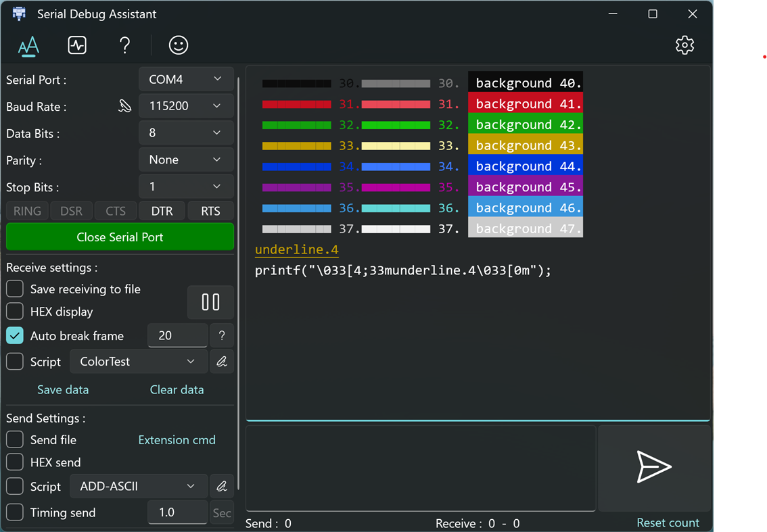Open the Baud Rate 115200 dropdown
The height and width of the screenshot is (532, 767).
(x=185, y=106)
